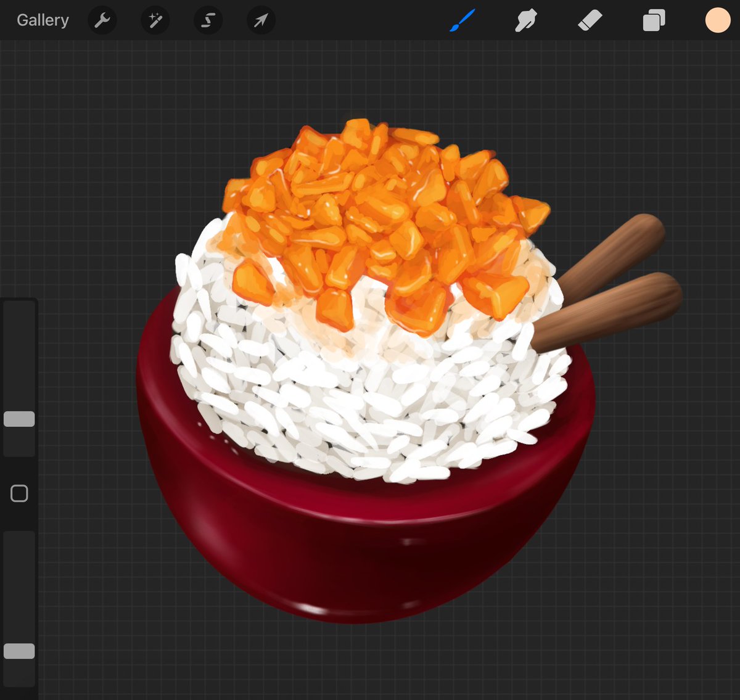
Task: Select the Eraser tool
Action: pyautogui.click(x=590, y=21)
